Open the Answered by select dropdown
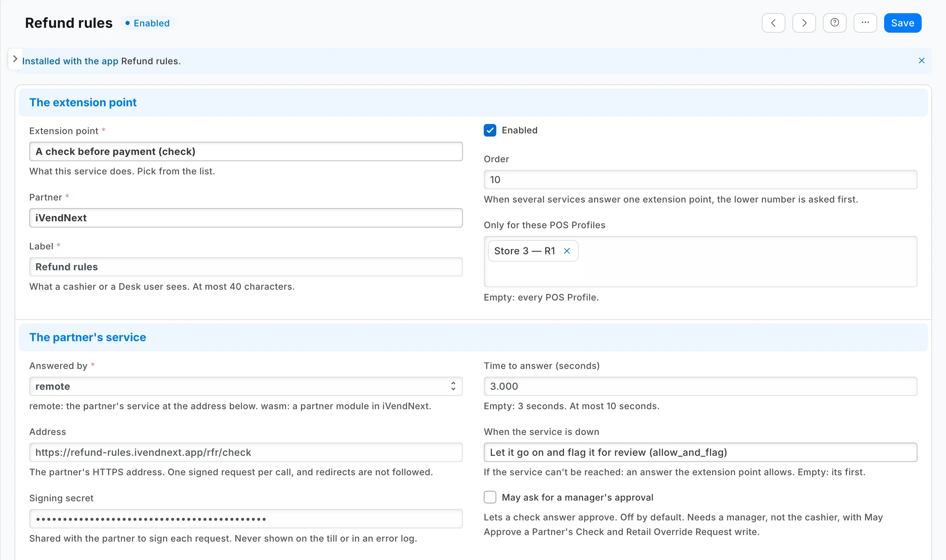 pyautogui.click(x=246, y=386)
